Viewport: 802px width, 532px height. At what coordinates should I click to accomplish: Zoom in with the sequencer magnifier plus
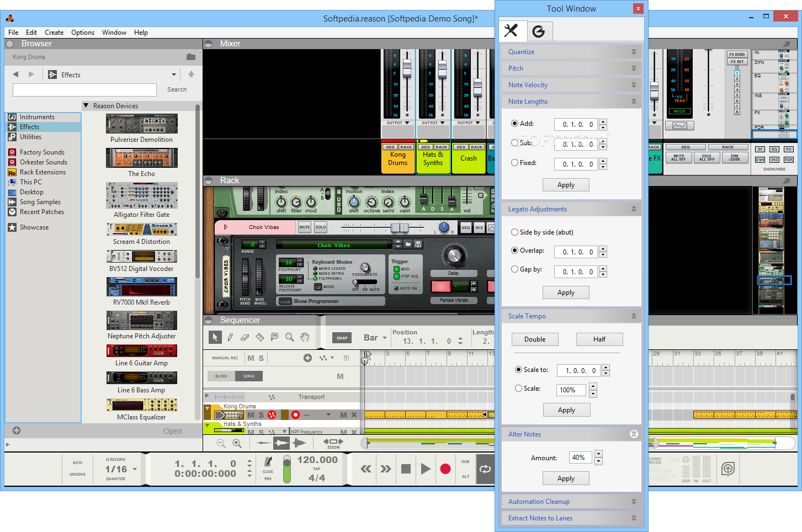(x=237, y=443)
